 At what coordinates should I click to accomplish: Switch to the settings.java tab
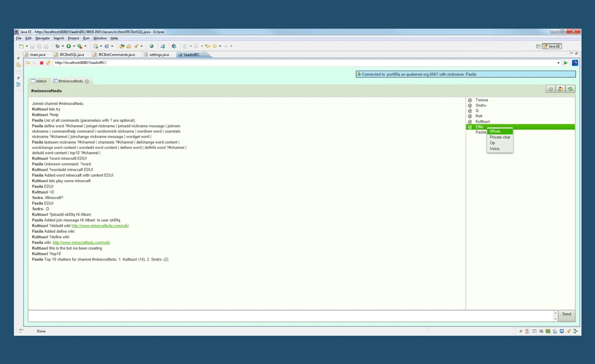159,54
